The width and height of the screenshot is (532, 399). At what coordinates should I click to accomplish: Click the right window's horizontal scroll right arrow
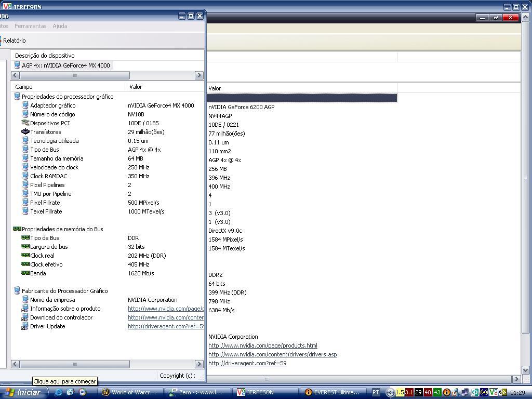(x=516, y=379)
